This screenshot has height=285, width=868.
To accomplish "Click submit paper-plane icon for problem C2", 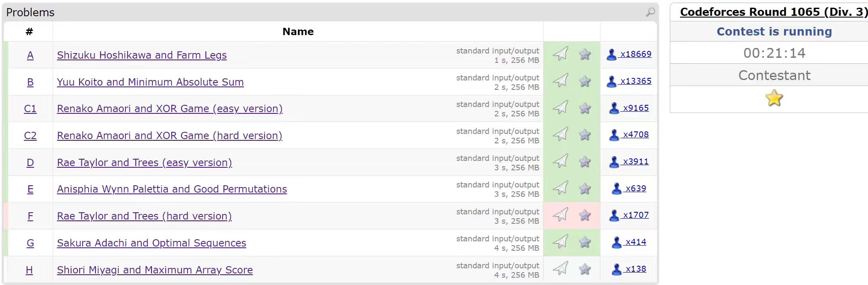I will pyautogui.click(x=560, y=134).
